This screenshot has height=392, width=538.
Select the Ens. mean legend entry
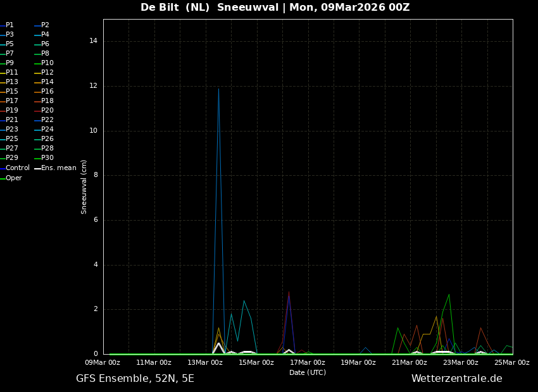pos(58,168)
